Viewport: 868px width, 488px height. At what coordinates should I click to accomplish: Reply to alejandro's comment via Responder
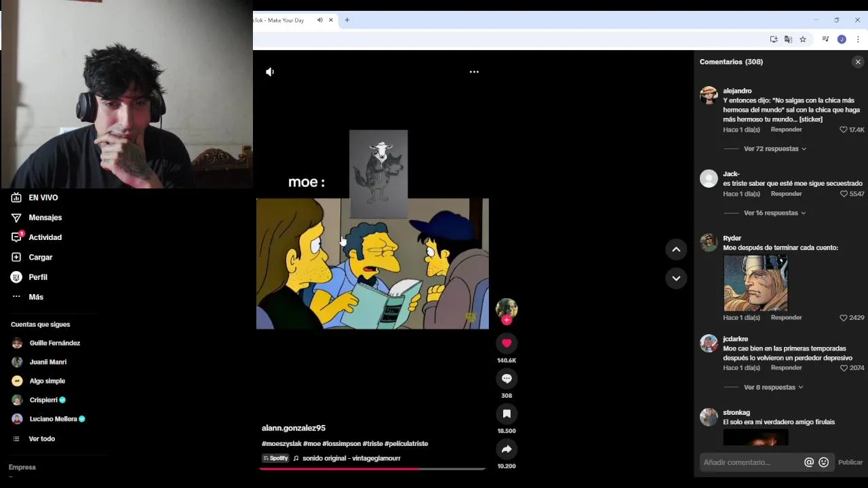click(786, 129)
